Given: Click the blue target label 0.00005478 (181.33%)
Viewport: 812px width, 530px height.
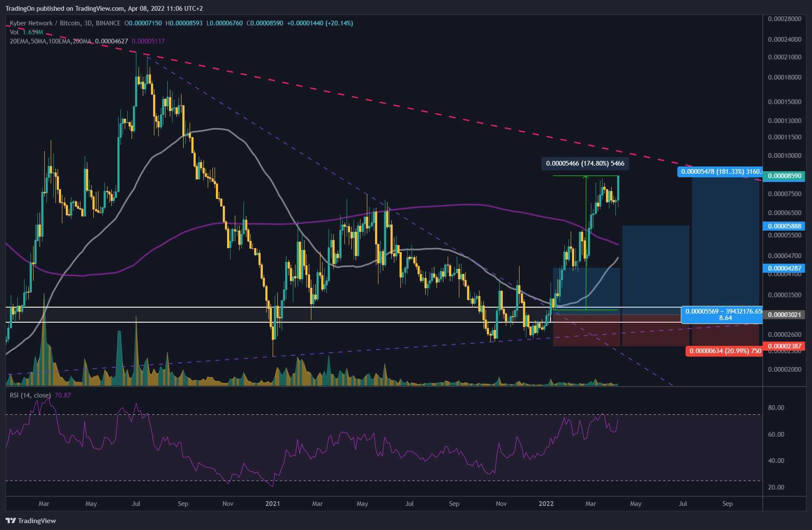Looking at the screenshot, I should [720, 172].
